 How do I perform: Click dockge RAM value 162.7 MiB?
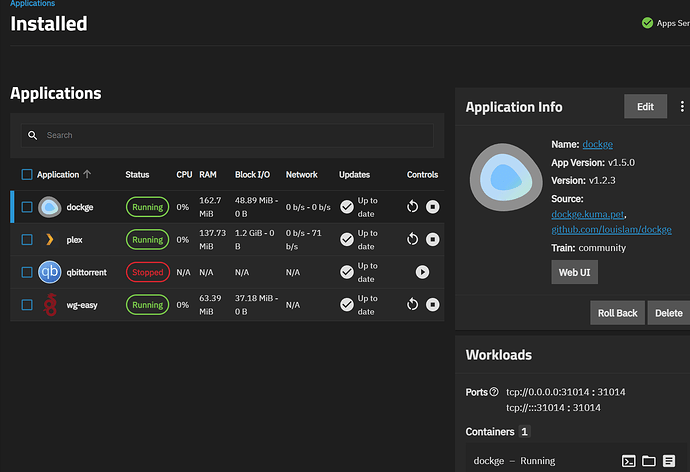pos(210,207)
